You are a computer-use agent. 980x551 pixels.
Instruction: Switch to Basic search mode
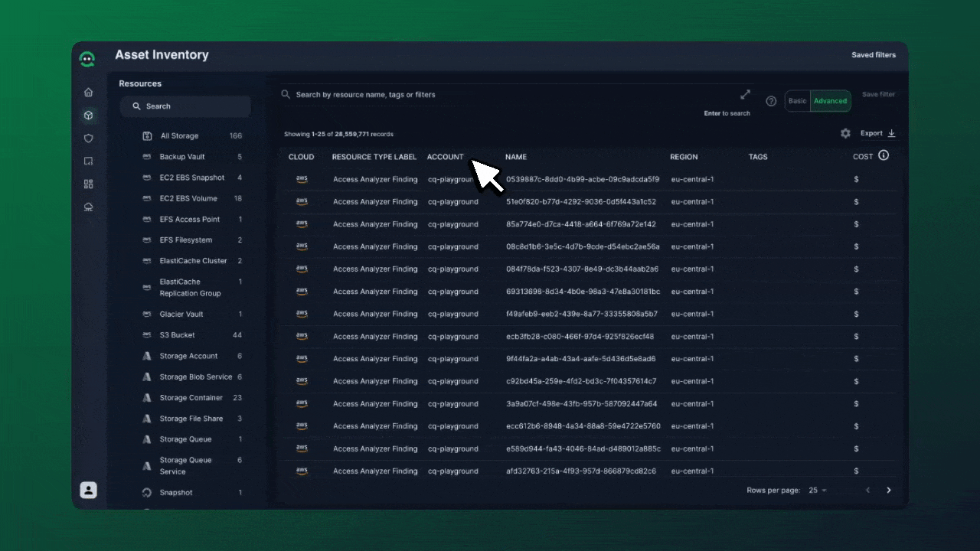pos(797,101)
